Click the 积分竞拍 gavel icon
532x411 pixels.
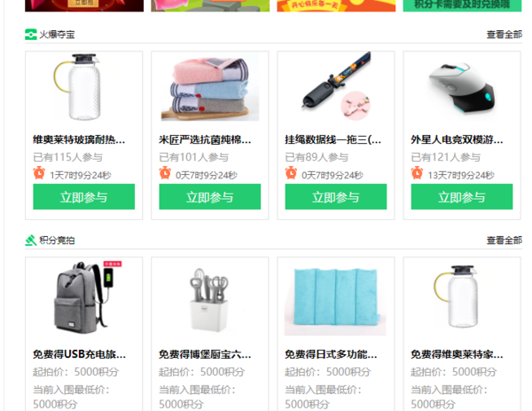pyautogui.click(x=31, y=241)
